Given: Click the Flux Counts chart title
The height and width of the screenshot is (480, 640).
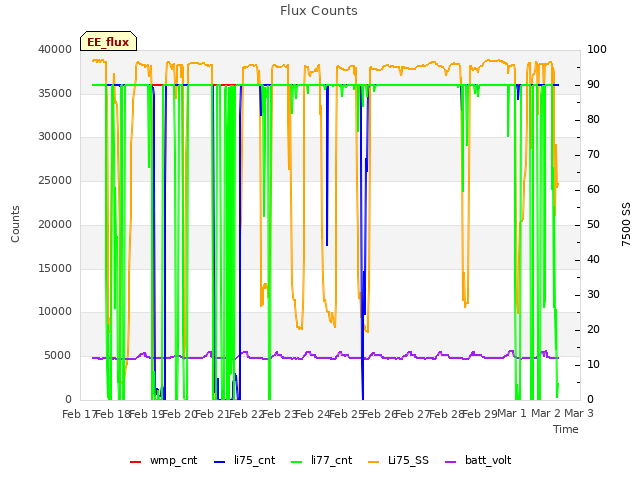Looking at the screenshot, I should pyautogui.click(x=319, y=11).
